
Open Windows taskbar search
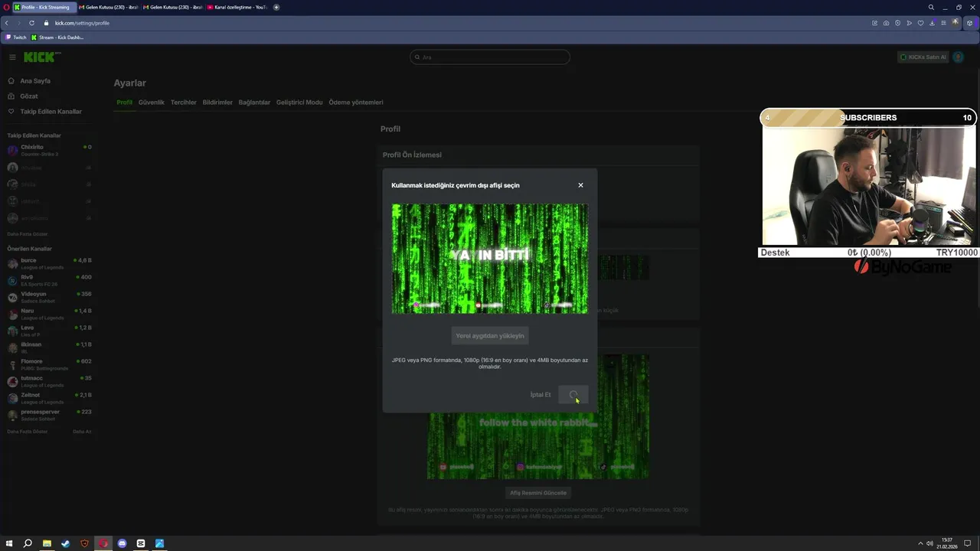(x=28, y=543)
